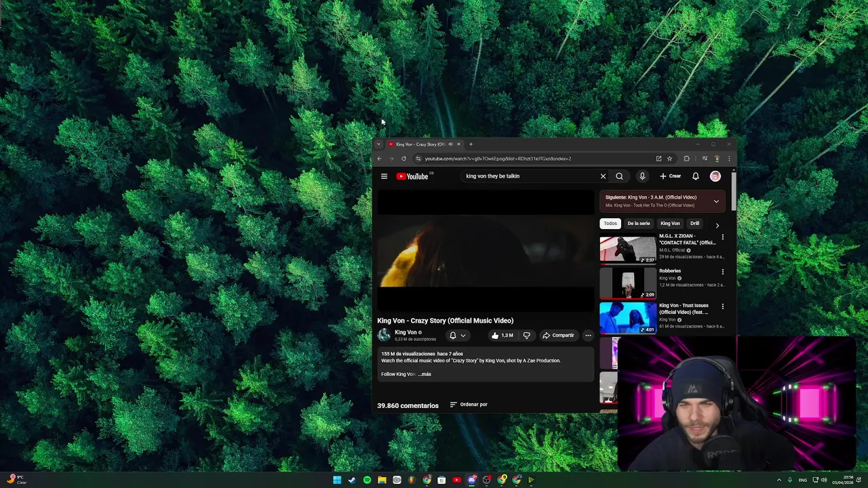Go back in the browser
This screenshot has width=868, height=488.
pyautogui.click(x=379, y=159)
